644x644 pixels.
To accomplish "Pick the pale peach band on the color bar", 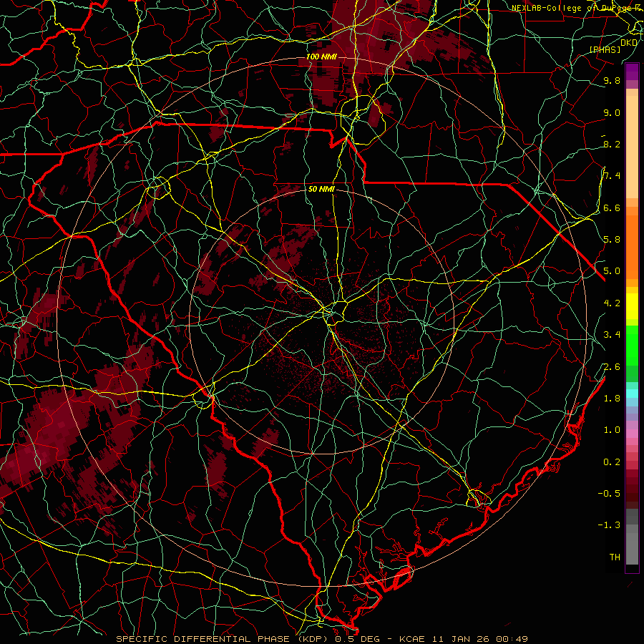I will coord(632,147).
